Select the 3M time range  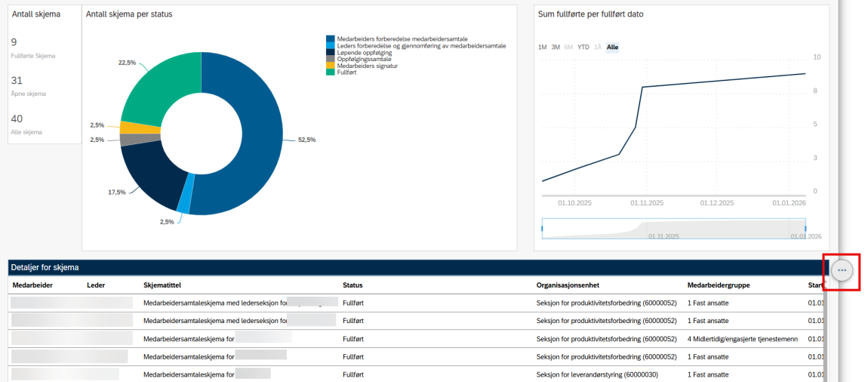click(x=556, y=47)
